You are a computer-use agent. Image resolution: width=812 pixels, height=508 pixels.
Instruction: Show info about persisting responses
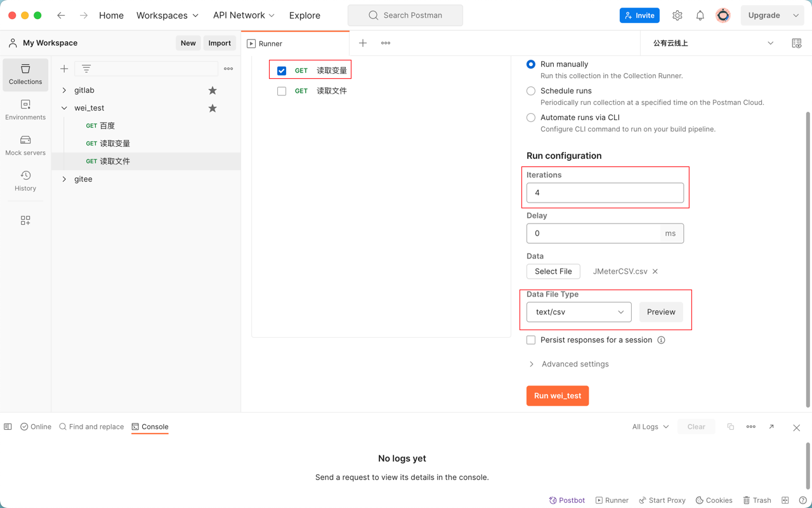coord(661,340)
